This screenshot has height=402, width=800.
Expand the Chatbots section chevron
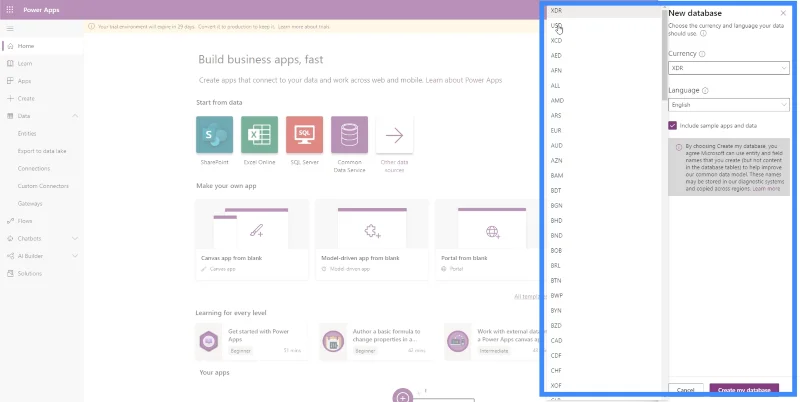(75, 238)
